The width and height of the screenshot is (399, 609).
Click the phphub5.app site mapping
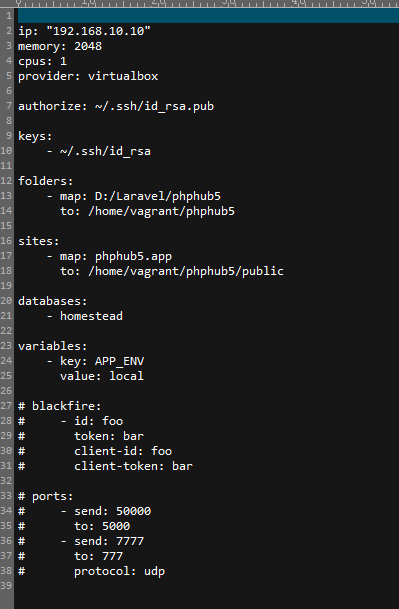pyautogui.click(x=133, y=256)
